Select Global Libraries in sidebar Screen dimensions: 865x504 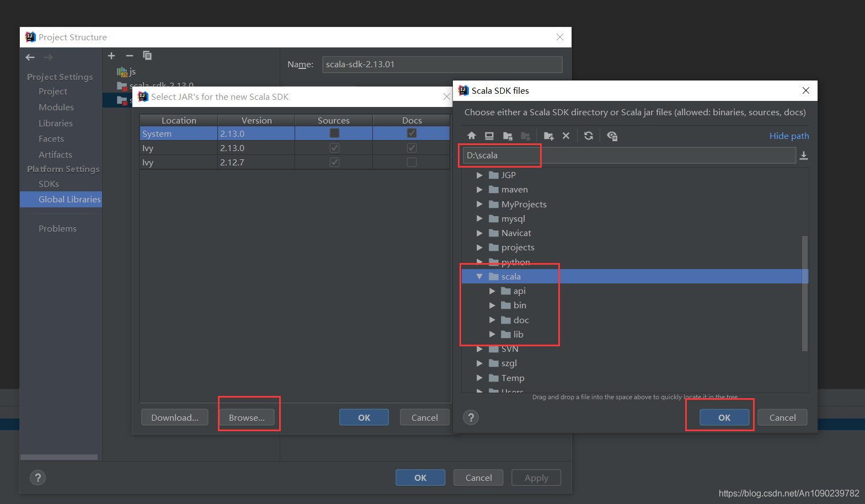click(61, 199)
